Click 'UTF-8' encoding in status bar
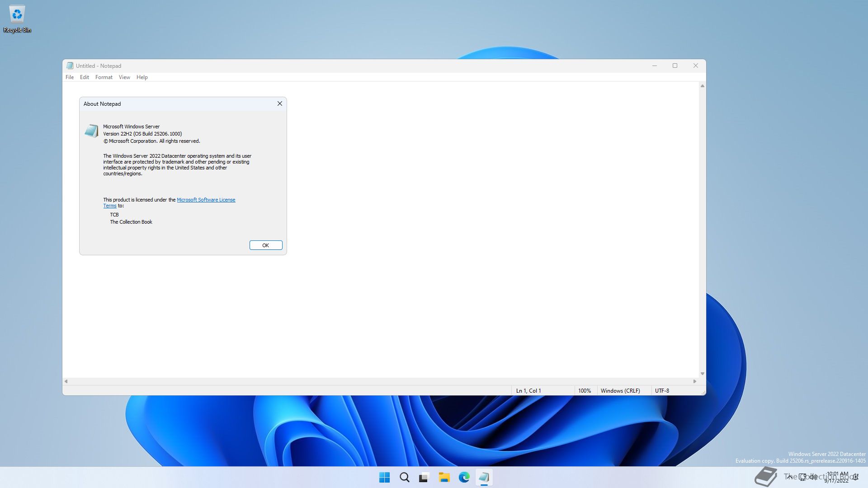The width and height of the screenshot is (868, 488). point(662,391)
